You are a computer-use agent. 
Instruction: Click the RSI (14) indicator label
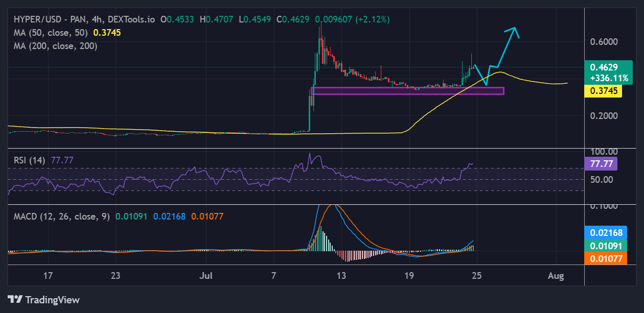point(29,160)
